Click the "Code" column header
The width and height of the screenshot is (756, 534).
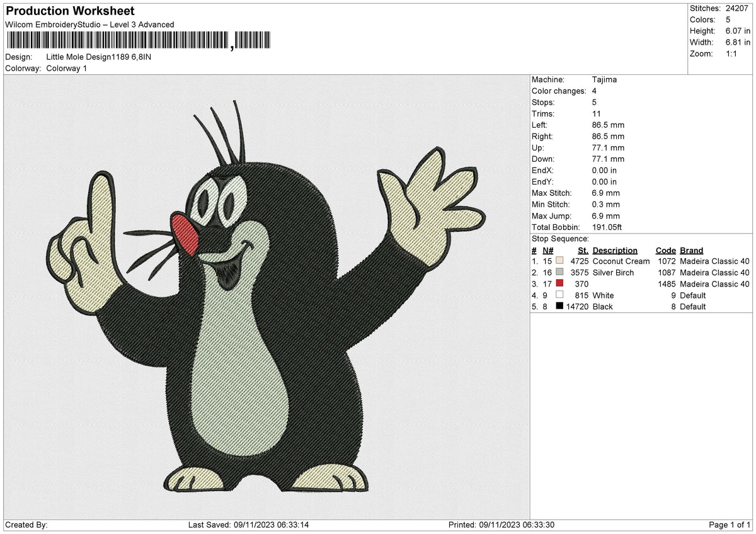click(x=665, y=251)
